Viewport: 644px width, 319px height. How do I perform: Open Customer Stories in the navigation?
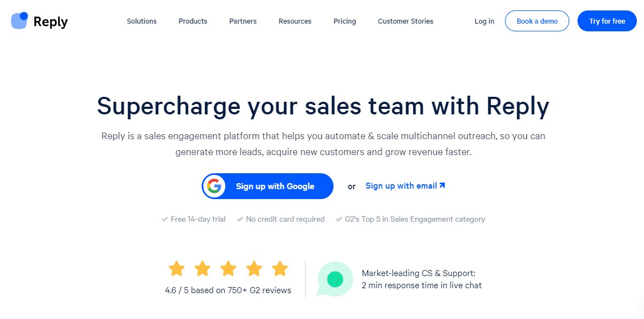click(406, 21)
